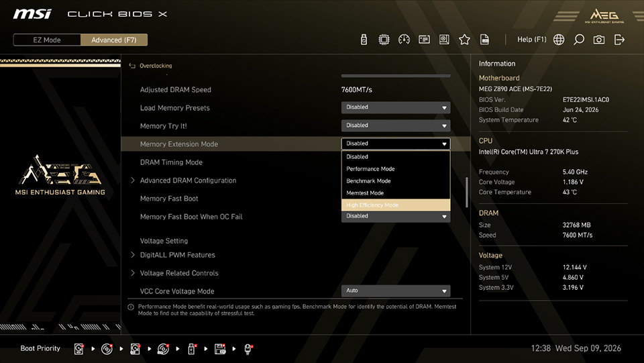Click BIOS version E7E22IMSI.1AC0 value
Viewport: 644px width, 363px height.
[x=586, y=99]
